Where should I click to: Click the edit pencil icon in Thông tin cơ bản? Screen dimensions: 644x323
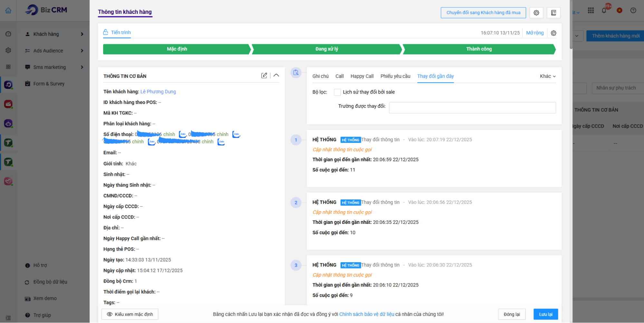click(264, 76)
